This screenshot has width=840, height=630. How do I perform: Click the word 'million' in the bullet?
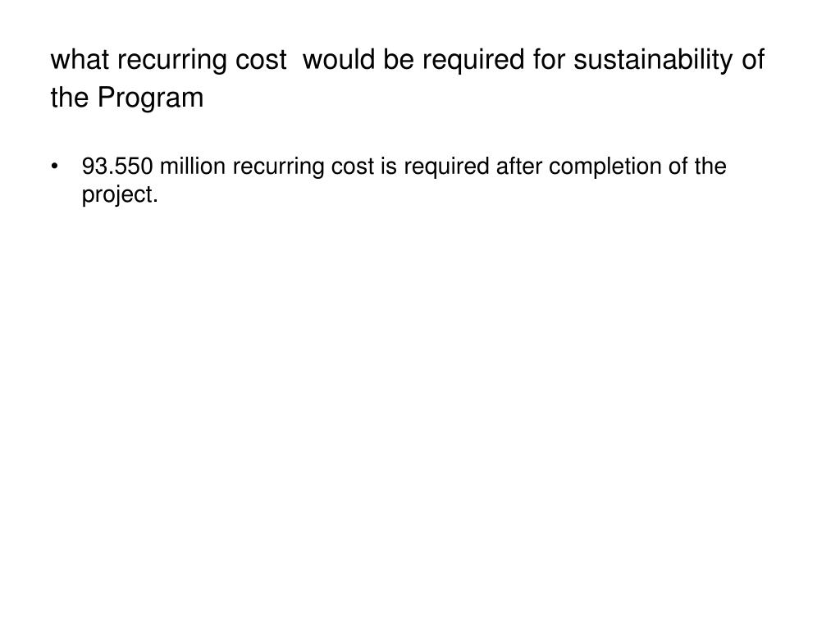click(x=192, y=166)
